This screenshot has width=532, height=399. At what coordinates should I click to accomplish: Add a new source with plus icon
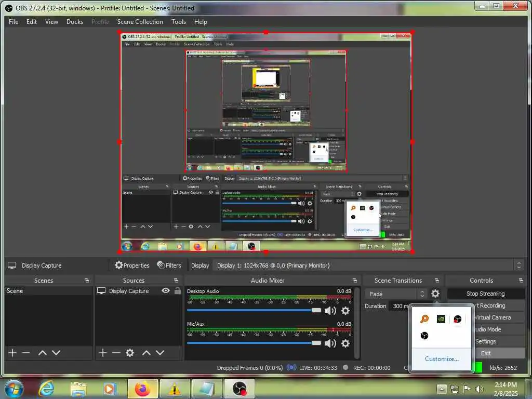[103, 353]
